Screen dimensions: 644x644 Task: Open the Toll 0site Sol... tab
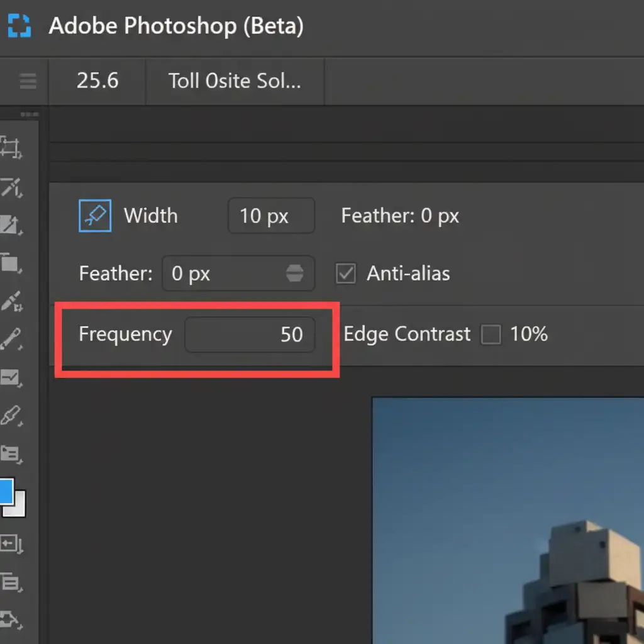pos(235,81)
